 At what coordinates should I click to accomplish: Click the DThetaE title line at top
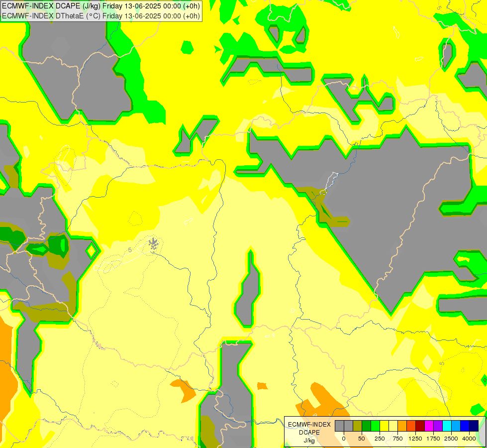(101, 16)
